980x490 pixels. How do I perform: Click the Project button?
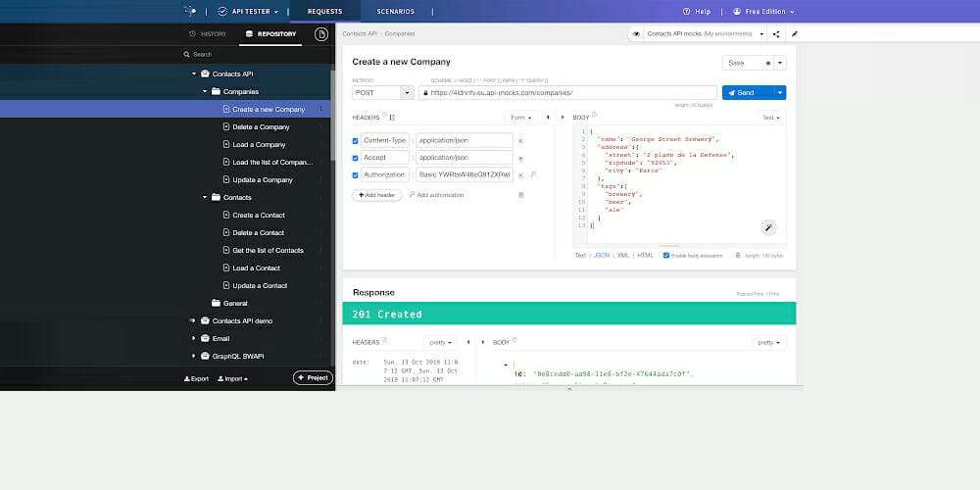314,378
